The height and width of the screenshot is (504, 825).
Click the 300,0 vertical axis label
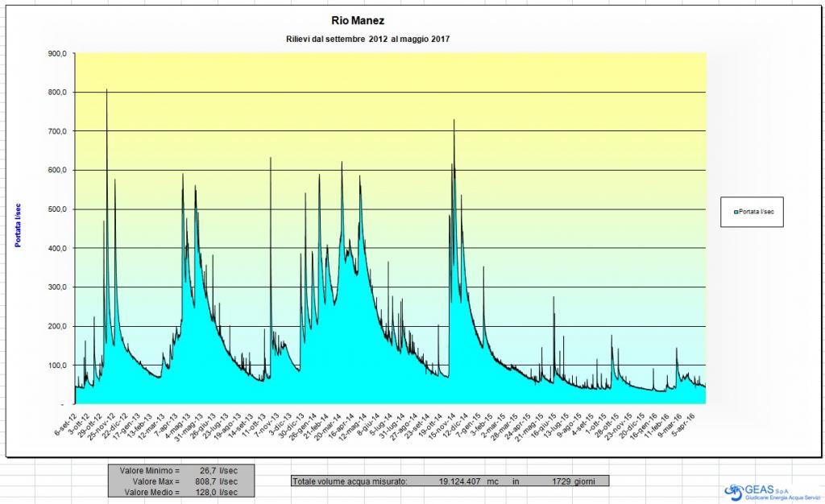pos(56,287)
